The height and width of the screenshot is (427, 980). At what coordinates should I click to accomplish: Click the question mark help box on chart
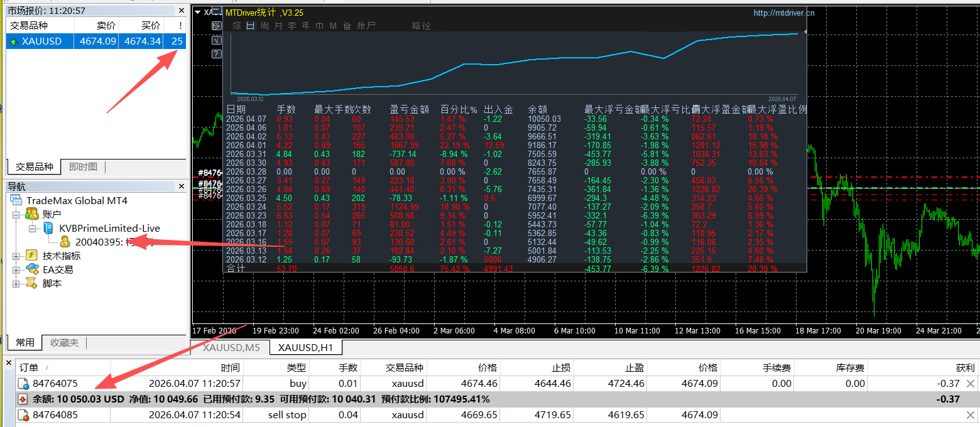click(x=216, y=54)
